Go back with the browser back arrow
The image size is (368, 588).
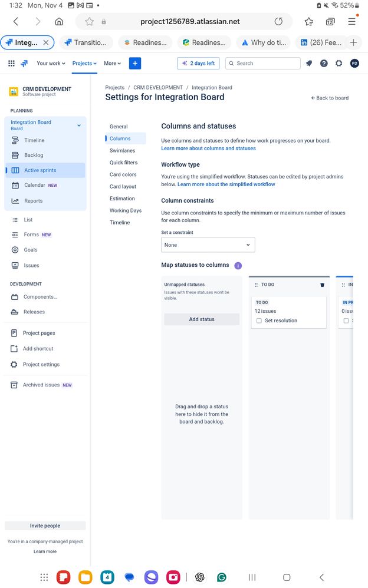[x=16, y=22]
